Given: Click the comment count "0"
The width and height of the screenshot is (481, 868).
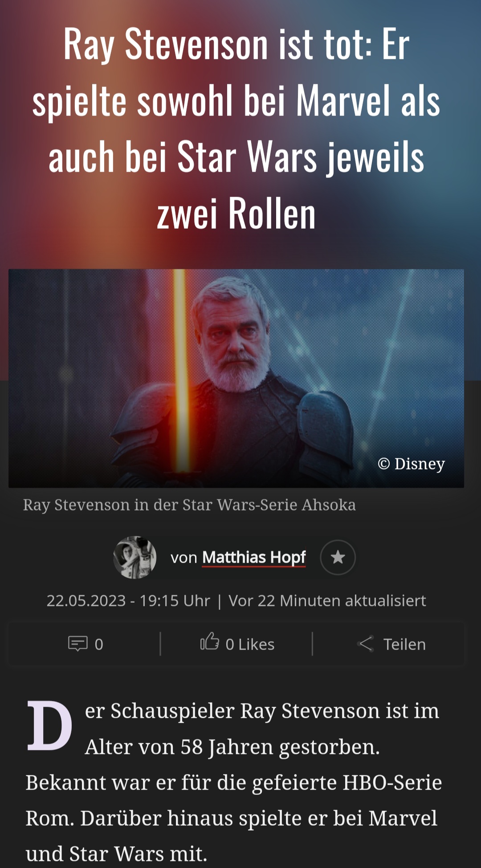Looking at the screenshot, I should point(99,645).
